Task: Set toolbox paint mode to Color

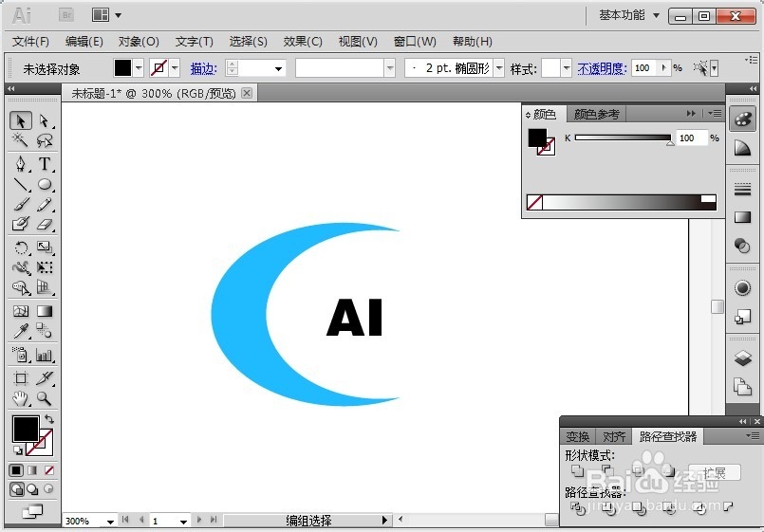Action: coord(16,470)
